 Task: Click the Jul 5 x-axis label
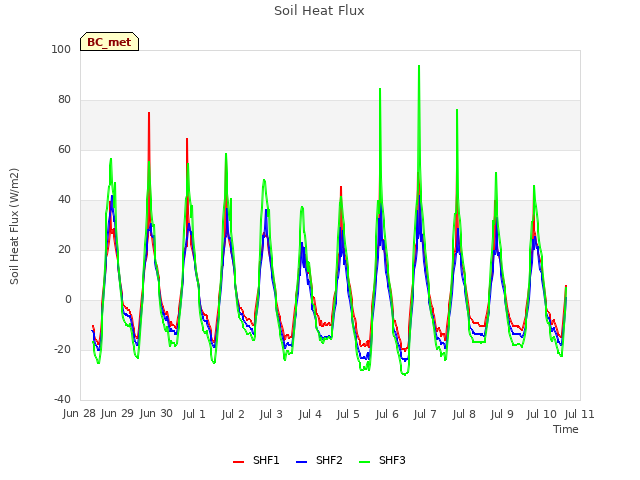coord(348,414)
